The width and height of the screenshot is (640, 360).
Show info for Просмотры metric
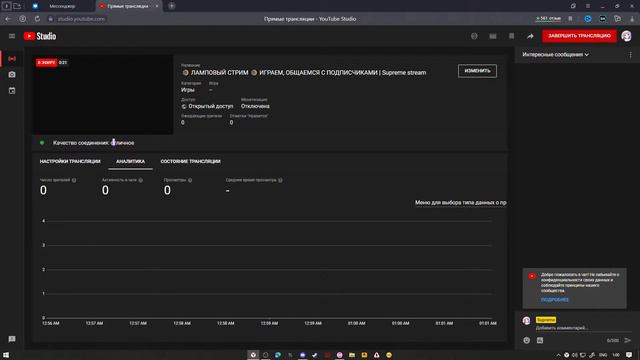[190, 180]
